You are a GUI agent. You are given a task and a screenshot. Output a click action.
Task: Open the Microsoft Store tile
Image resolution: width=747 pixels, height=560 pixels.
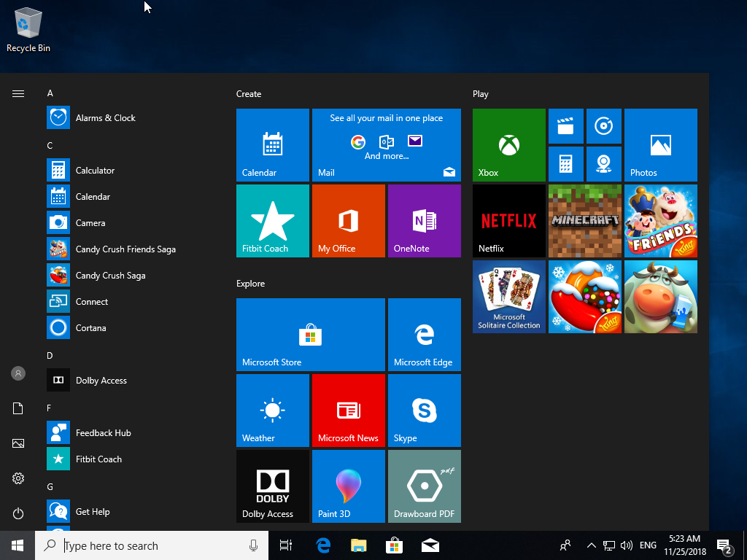(x=310, y=334)
